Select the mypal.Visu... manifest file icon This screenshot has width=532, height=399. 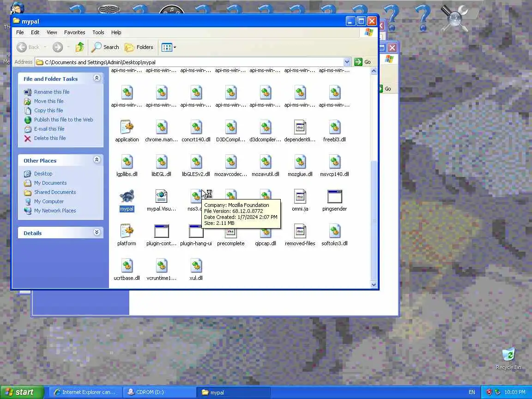coord(162,196)
